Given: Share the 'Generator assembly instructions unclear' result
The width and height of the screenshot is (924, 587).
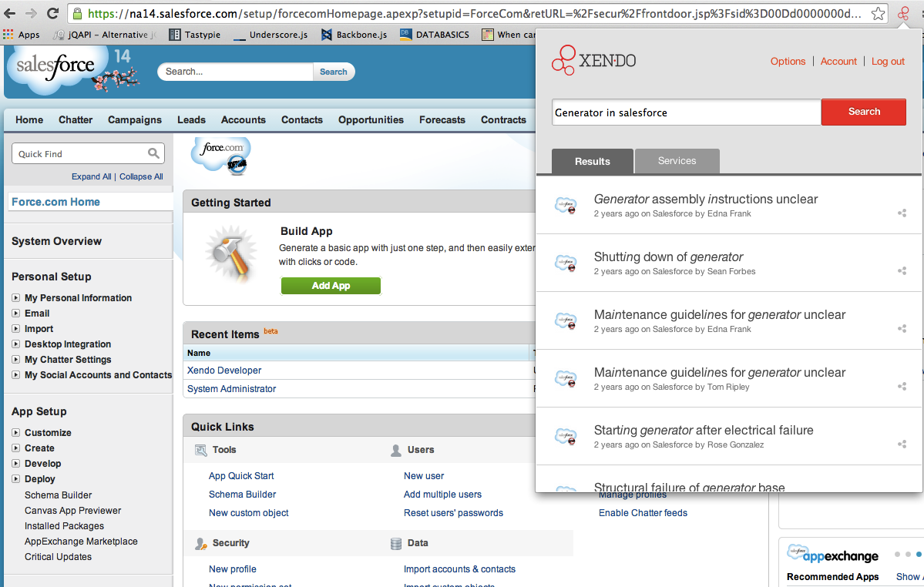Looking at the screenshot, I should click(x=902, y=213).
